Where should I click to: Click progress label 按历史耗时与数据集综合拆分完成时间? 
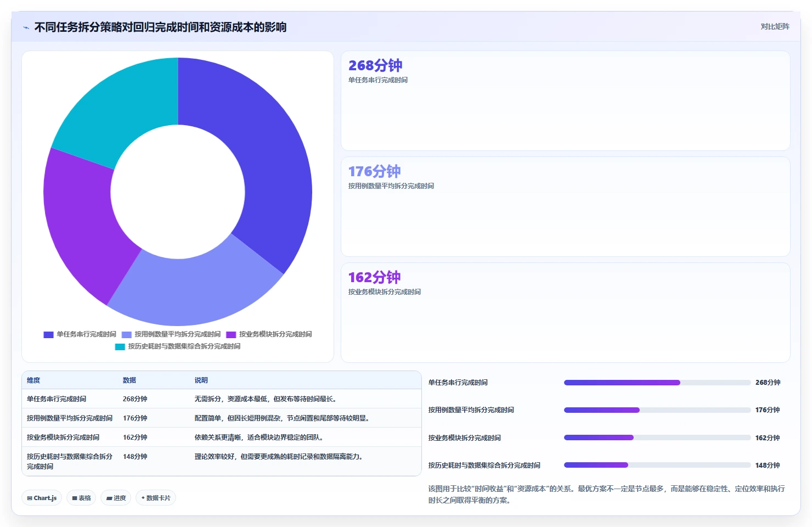tap(484, 466)
